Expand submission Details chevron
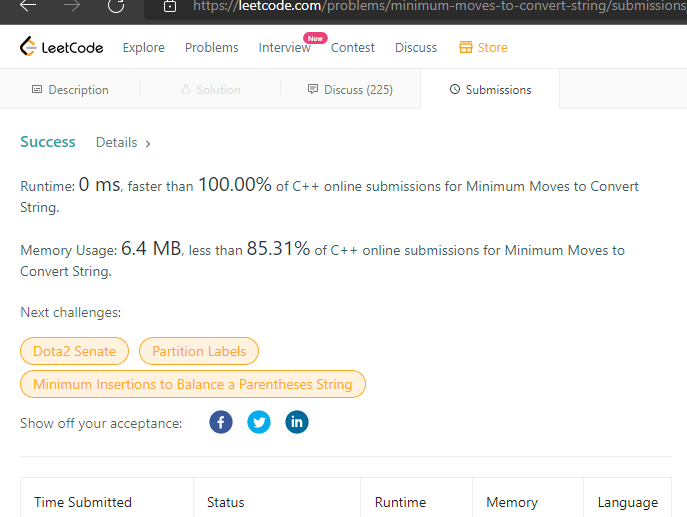Viewport: 687px width, 517px height. click(x=148, y=143)
